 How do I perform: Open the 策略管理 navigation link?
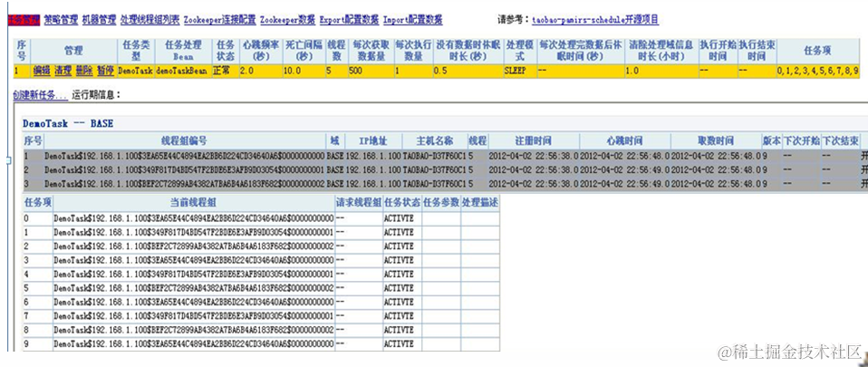61,20
